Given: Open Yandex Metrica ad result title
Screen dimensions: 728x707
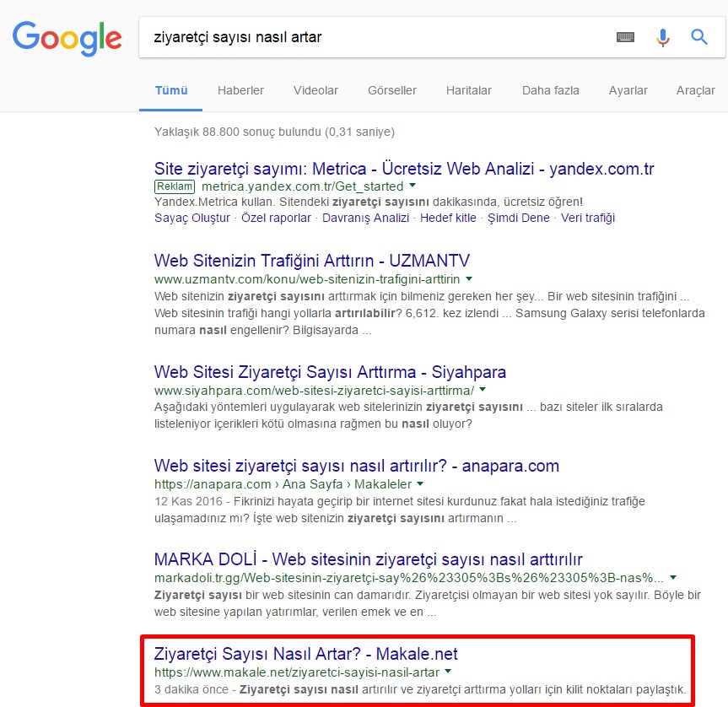Looking at the screenshot, I should 404,169.
